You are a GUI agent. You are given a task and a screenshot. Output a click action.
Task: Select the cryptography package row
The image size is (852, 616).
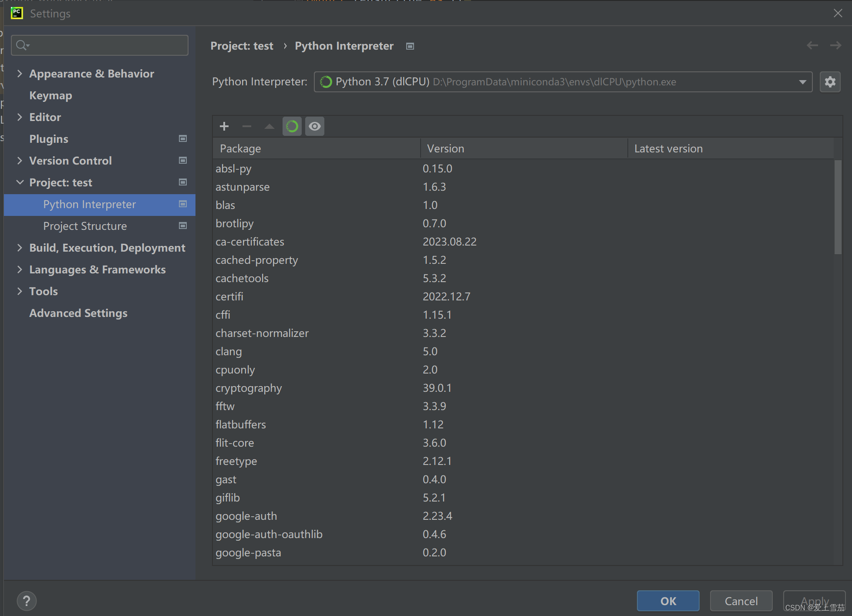249,388
